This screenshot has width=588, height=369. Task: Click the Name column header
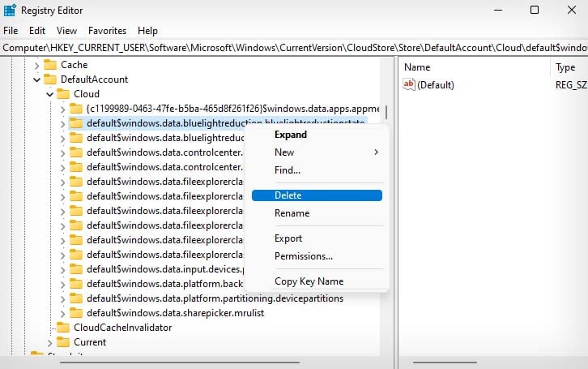(417, 67)
